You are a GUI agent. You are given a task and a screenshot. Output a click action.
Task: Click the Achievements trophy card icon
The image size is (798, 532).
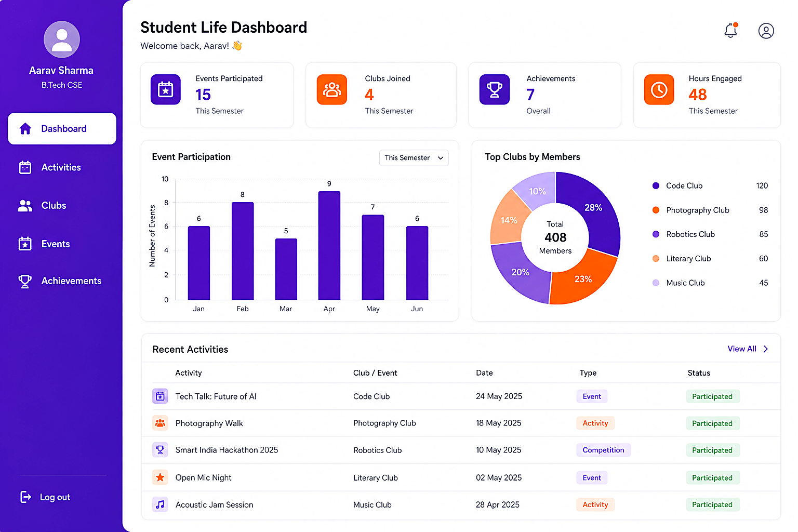(495, 89)
